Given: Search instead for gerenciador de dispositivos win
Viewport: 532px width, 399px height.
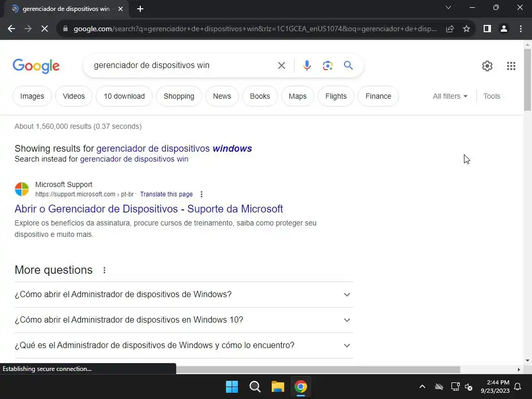Looking at the screenshot, I should (134, 159).
